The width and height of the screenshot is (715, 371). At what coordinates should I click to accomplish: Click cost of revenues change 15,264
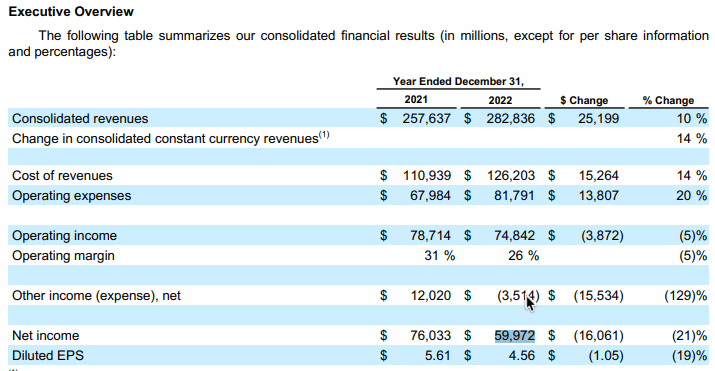tap(599, 175)
